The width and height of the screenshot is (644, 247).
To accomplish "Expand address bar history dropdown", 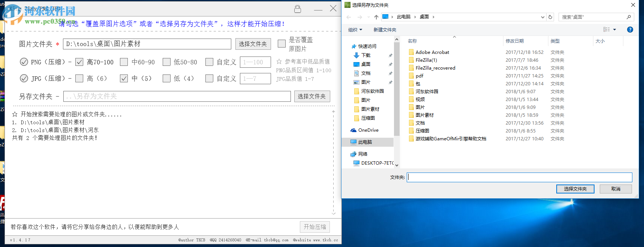I will pos(542,17).
